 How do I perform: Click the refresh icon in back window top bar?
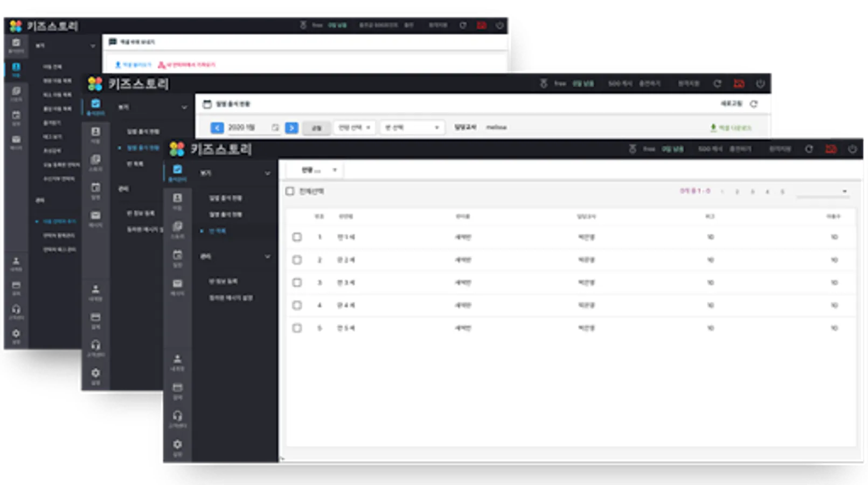(463, 25)
